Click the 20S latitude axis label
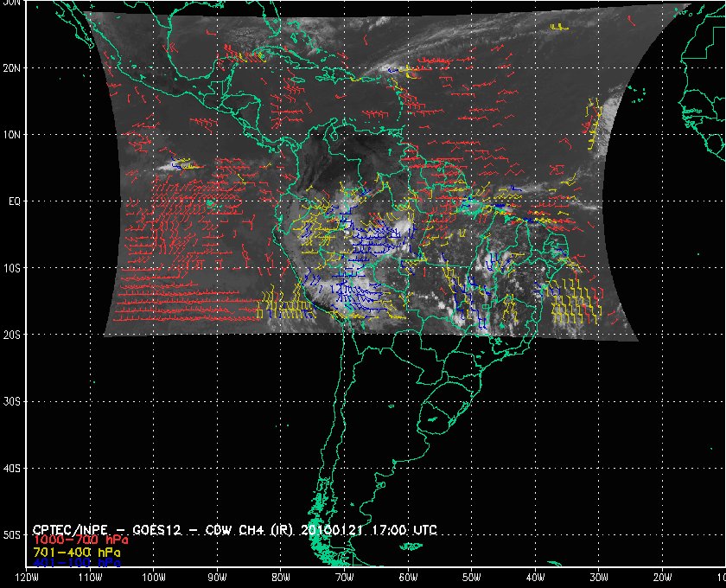This screenshot has width=726, height=588. click(12, 335)
